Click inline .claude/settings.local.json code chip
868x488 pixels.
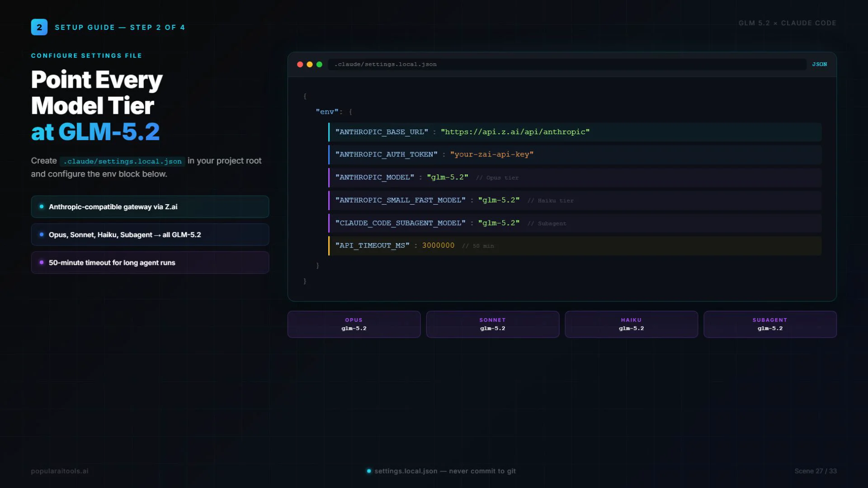click(x=123, y=161)
